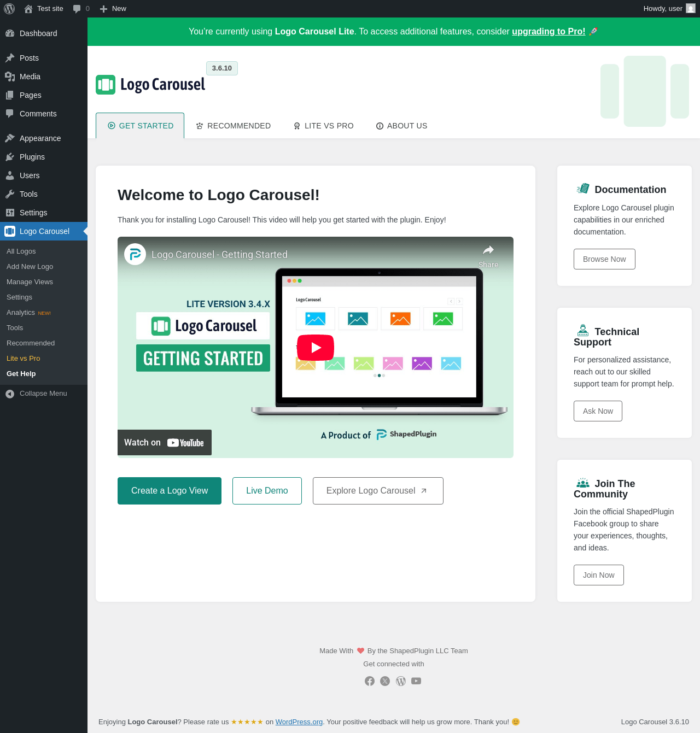The height and width of the screenshot is (733, 700).
Task: Click the Comments icon in sidebar
Action: pos(10,114)
